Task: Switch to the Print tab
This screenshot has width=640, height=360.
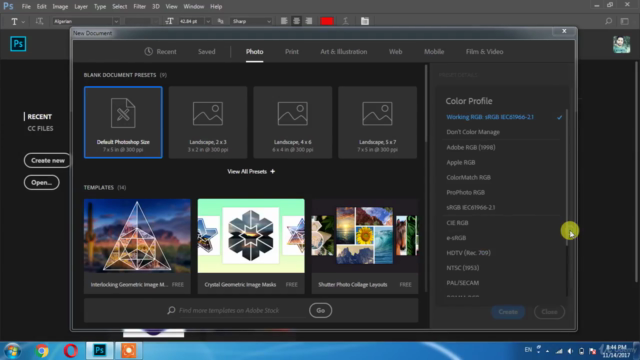Action: (x=292, y=52)
